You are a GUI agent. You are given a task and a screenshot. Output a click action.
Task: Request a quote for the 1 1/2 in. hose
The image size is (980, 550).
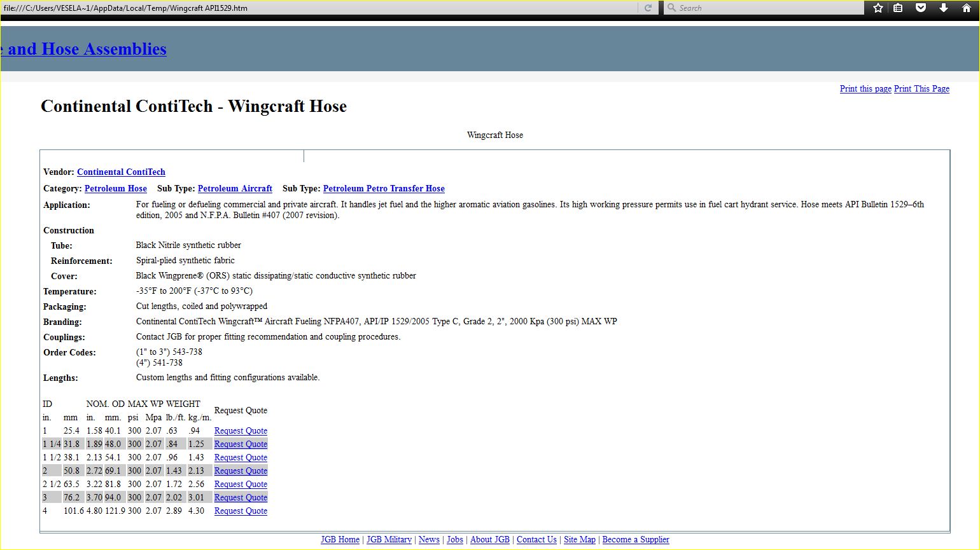pyautogui.click(x=241, y=458)
